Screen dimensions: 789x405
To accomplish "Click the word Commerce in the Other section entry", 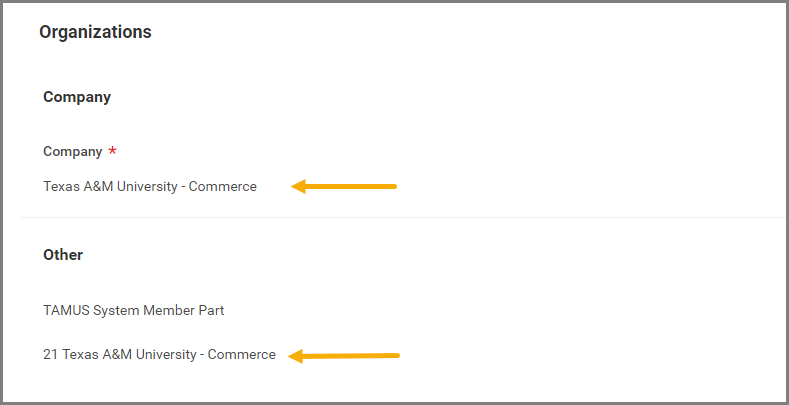I will (241, 354).
